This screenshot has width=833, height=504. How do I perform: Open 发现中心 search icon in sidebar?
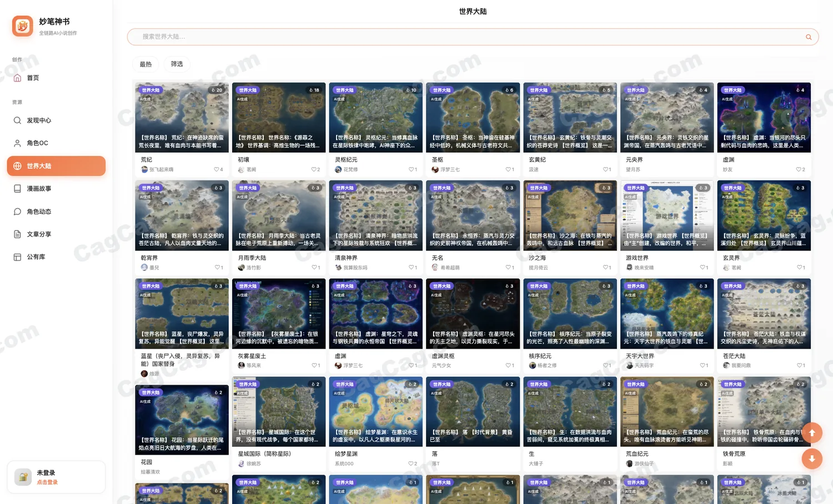click(x=17, y=120)
